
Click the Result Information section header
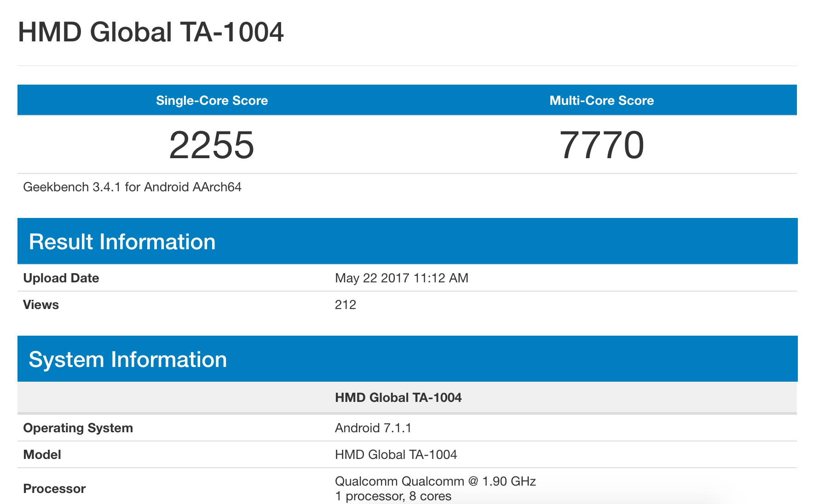tap(122, 242)
